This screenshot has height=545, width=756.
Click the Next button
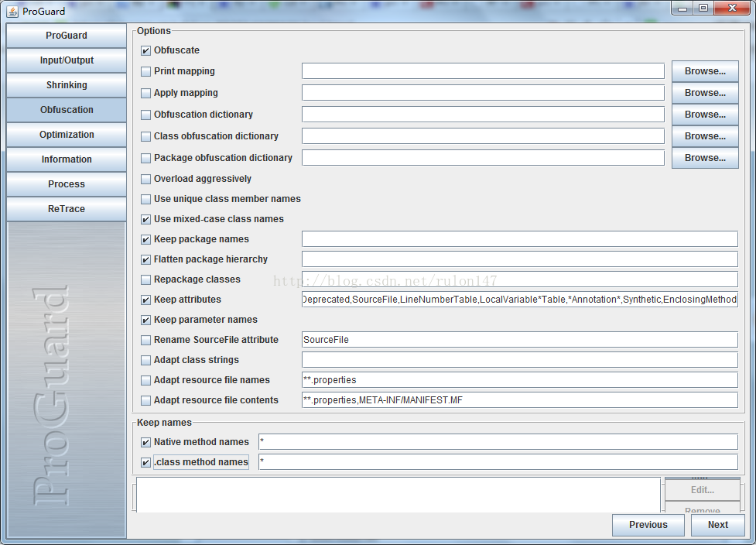click(x=718, y=525)
